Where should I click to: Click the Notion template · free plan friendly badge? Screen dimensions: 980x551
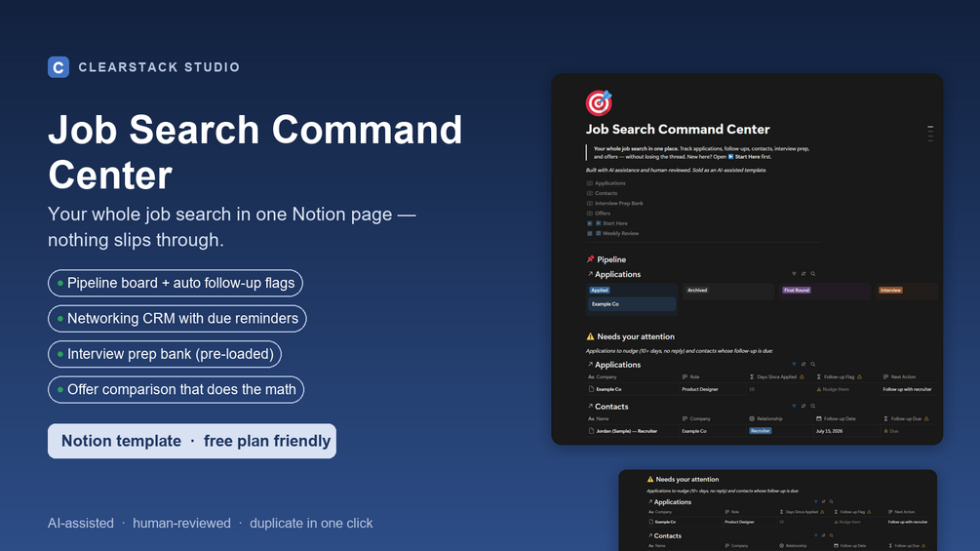192,441
